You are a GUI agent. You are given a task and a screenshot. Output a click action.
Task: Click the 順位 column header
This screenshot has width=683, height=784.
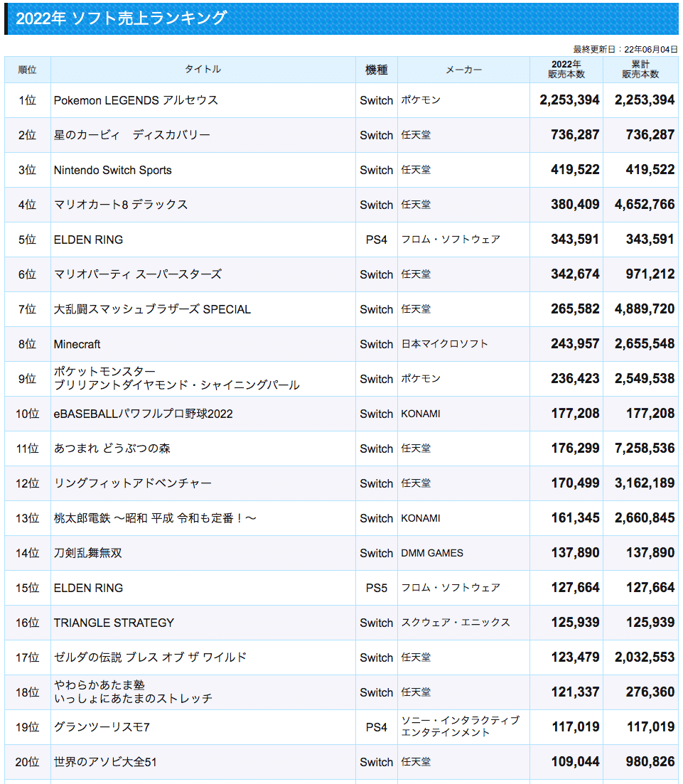(x=27, y=70)
